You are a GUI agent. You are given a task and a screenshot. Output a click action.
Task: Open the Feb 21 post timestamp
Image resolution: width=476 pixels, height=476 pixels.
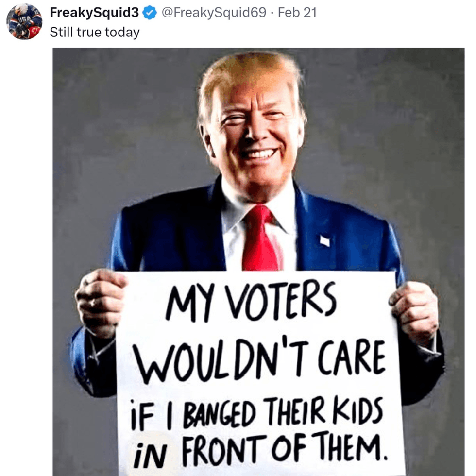[297, 13]
